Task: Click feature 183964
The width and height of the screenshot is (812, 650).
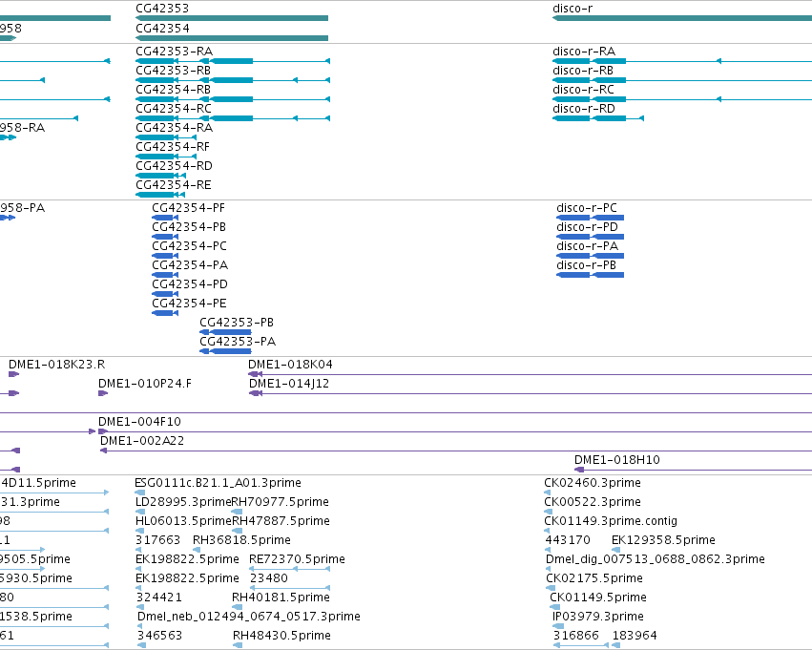Action: pyautogui.click(x=635, y=636)
